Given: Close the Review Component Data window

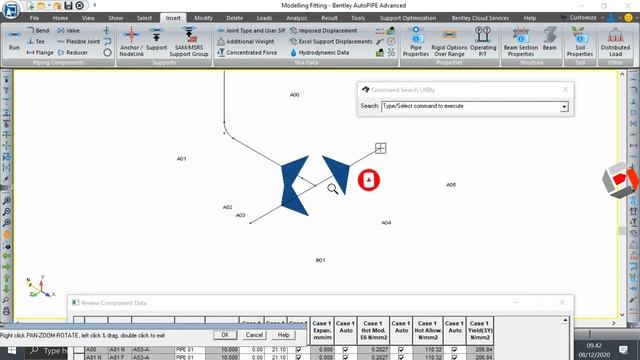Looking at the screenshot, I should [562, 302].
